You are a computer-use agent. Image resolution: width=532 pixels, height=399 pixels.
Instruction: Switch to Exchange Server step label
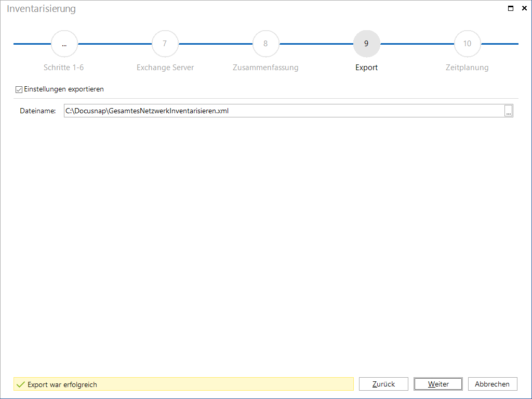[x=165, y=68]
